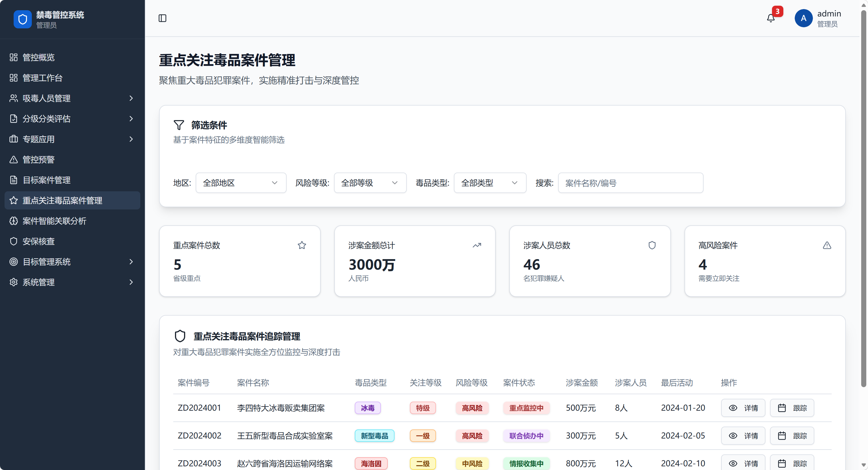Click the page vertical scrollbar
This screenshot has width=868, height=470.
point(863,199)
